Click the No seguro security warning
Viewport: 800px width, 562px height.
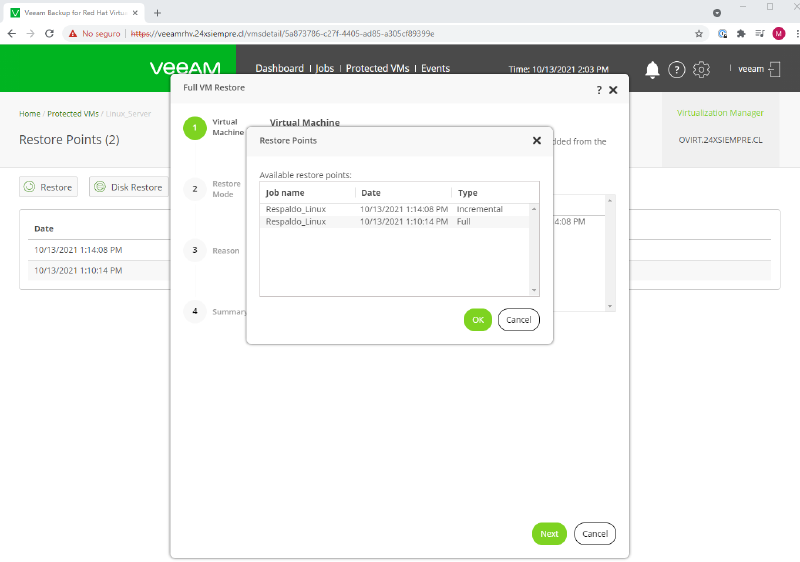coord(95,34)
